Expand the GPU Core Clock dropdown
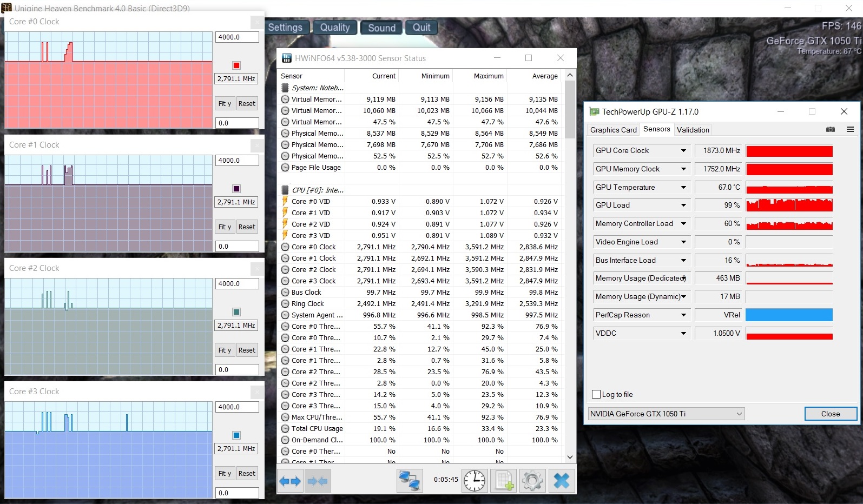The width and height of the screenshot is (863, 504). pyautogui.click(x=683, y=151)
